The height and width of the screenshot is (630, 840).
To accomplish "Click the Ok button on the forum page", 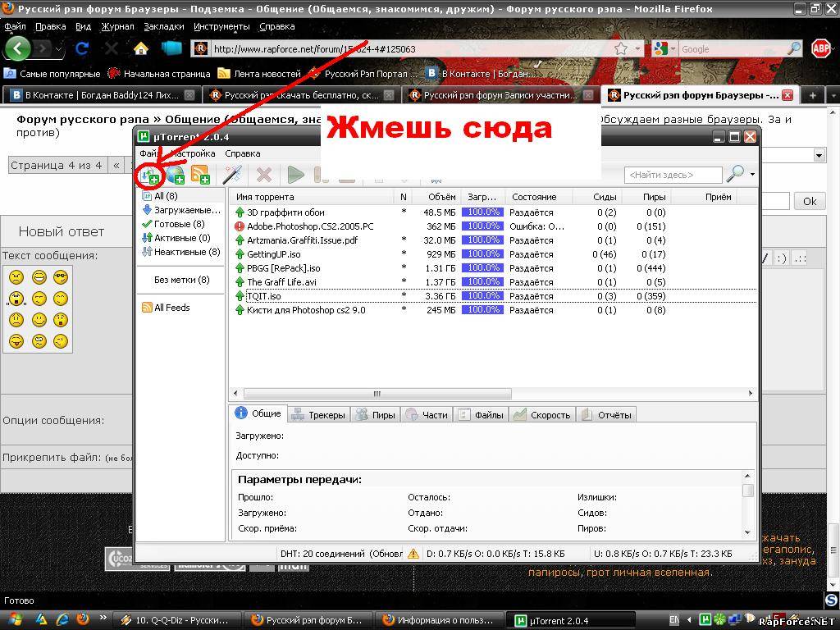I will 810,202.
